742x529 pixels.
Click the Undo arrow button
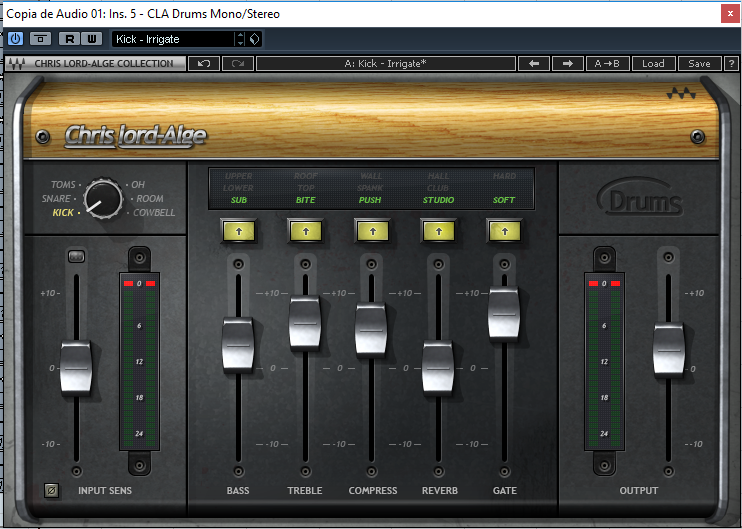(x=204, y=63)
